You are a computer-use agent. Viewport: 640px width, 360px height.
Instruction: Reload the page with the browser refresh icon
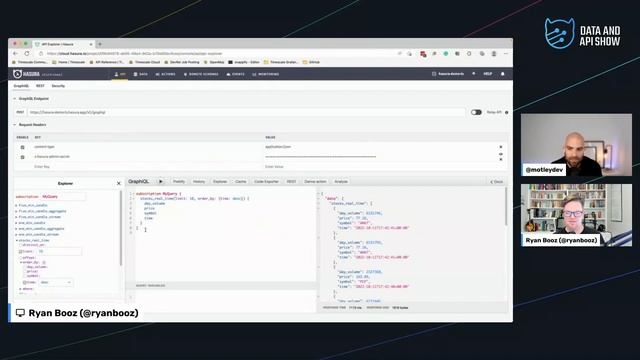click(x=27, y=53)
